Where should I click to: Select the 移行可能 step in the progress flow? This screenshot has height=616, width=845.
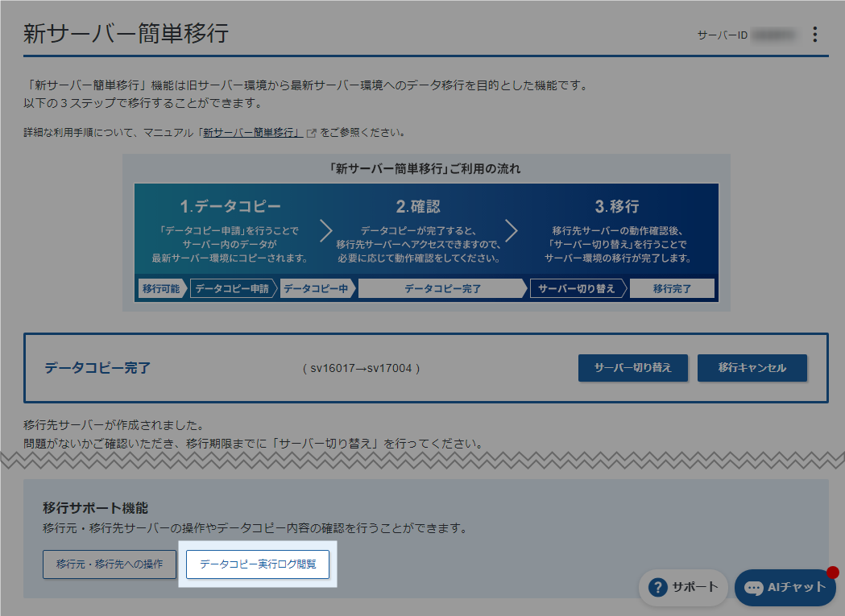click(161, 288)
